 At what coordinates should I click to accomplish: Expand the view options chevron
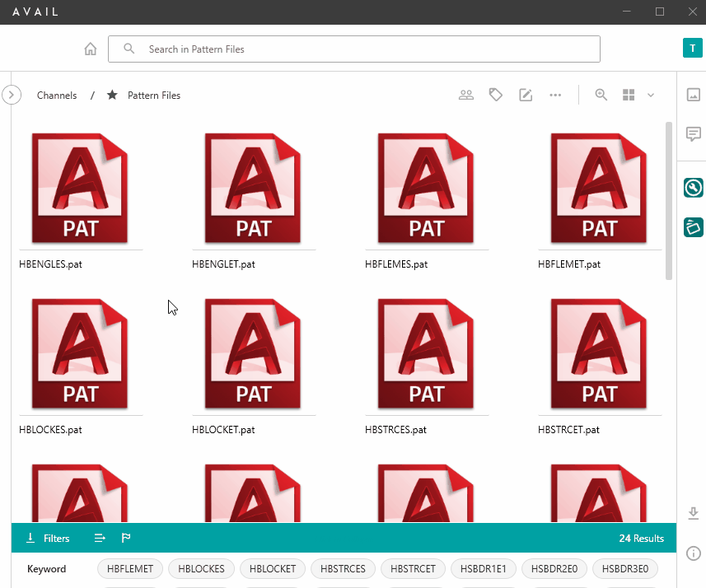pos(651,95)
